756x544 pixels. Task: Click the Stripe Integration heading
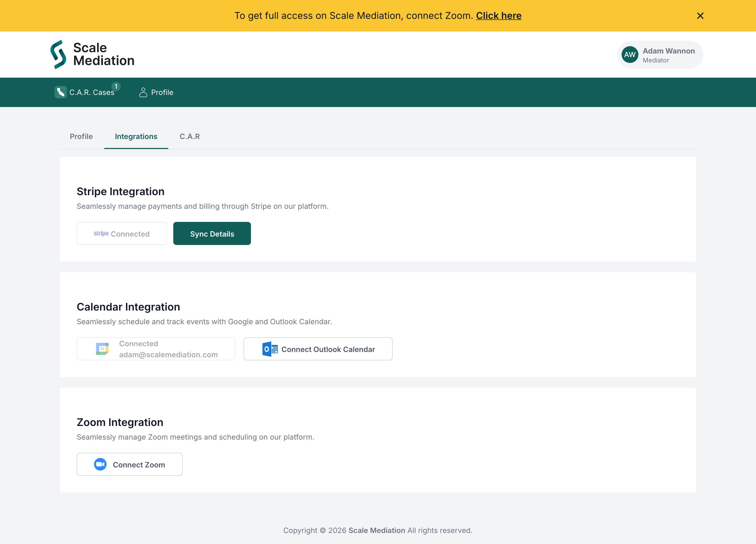click(x=120, y=191)
